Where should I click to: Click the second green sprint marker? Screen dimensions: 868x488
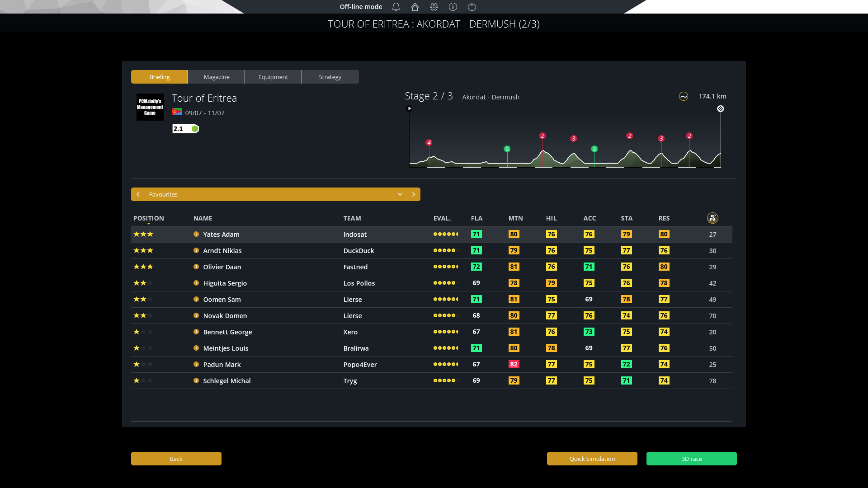[594, 149]
